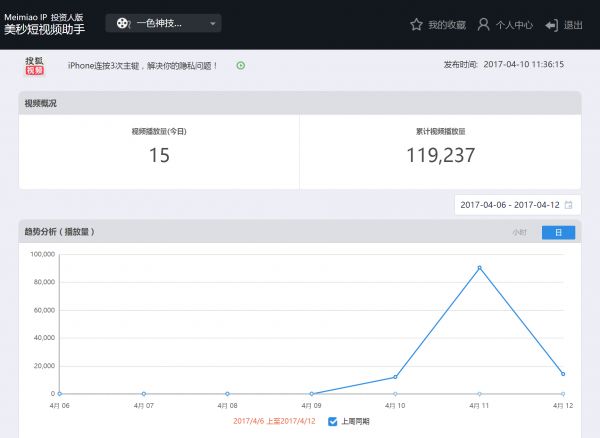600x438 pixels.
Task: Open the iPhone连按3次主键 video title link
Action: pyautogui.click(x=142, y=65)
